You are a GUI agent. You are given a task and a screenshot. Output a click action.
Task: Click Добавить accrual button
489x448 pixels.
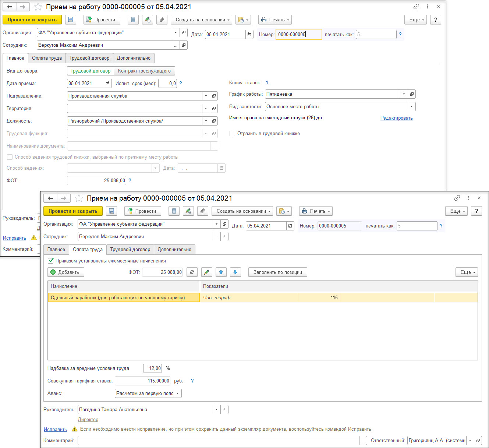[66, 272]
